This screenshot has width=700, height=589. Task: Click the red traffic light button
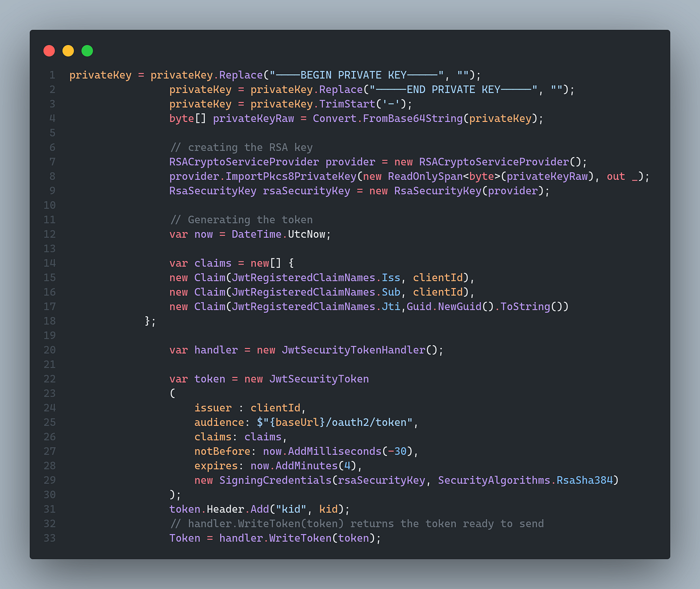[x=49, y=50]
